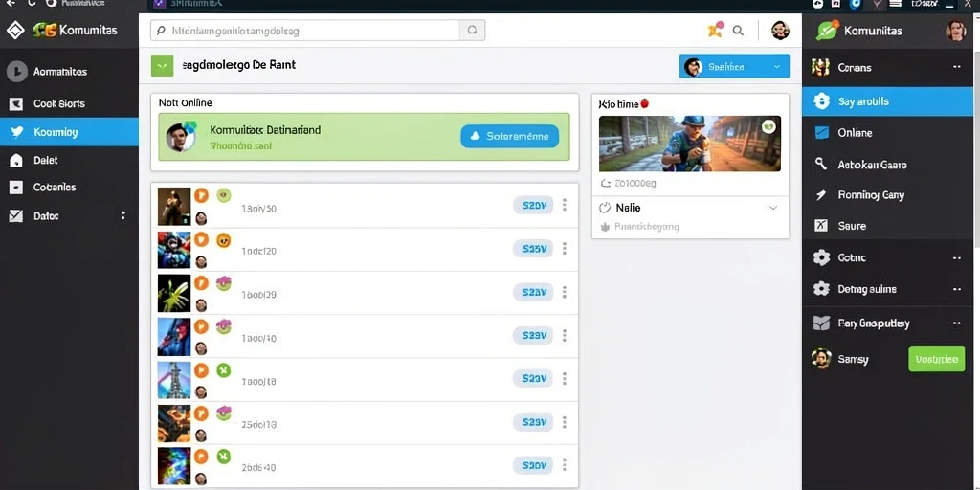Viewport: 980px width, 490px height.
Task: Click the home icon beside Dalet
Action: 15,160
